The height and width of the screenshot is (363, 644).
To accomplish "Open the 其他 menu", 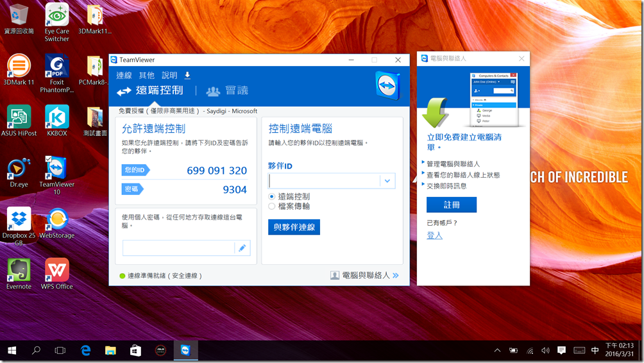I will [x=147, y=75].
